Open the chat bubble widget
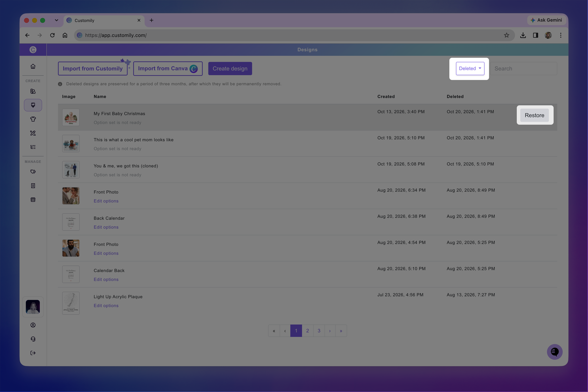 (x=554, y=352)
